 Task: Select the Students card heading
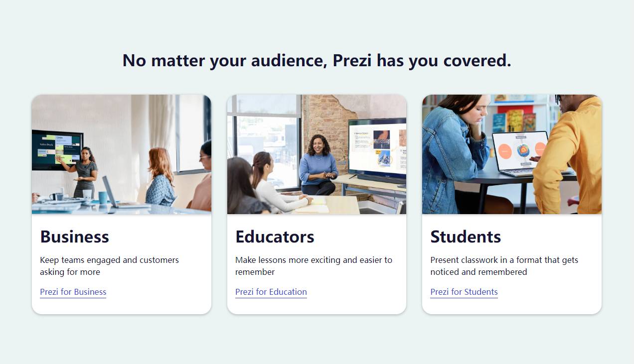466,237
